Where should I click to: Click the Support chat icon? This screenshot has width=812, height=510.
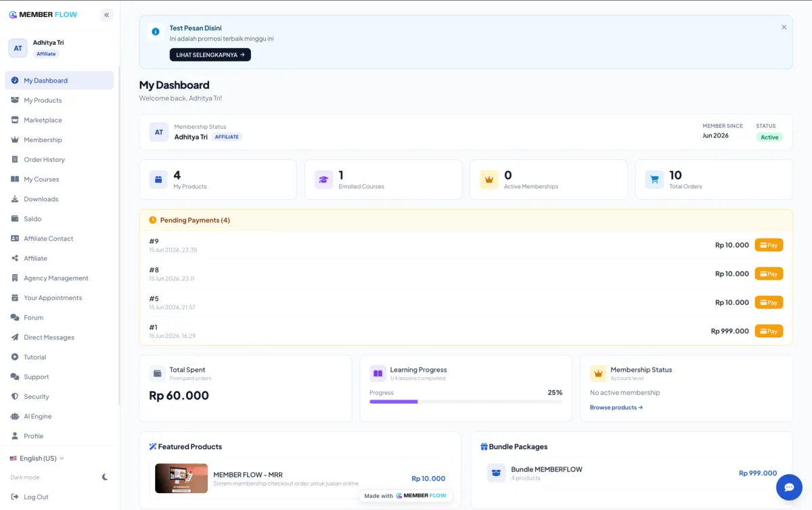(x=15, y=377)
